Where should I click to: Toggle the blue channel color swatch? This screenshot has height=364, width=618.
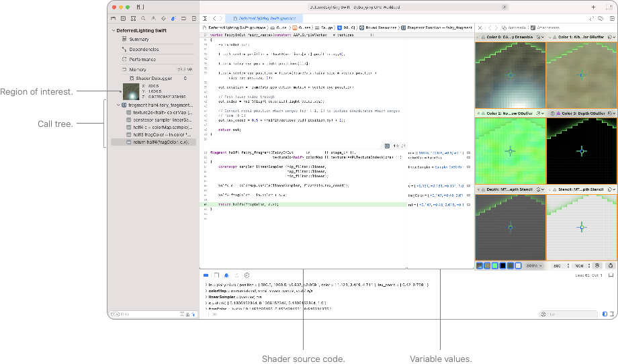coord(502,266)
